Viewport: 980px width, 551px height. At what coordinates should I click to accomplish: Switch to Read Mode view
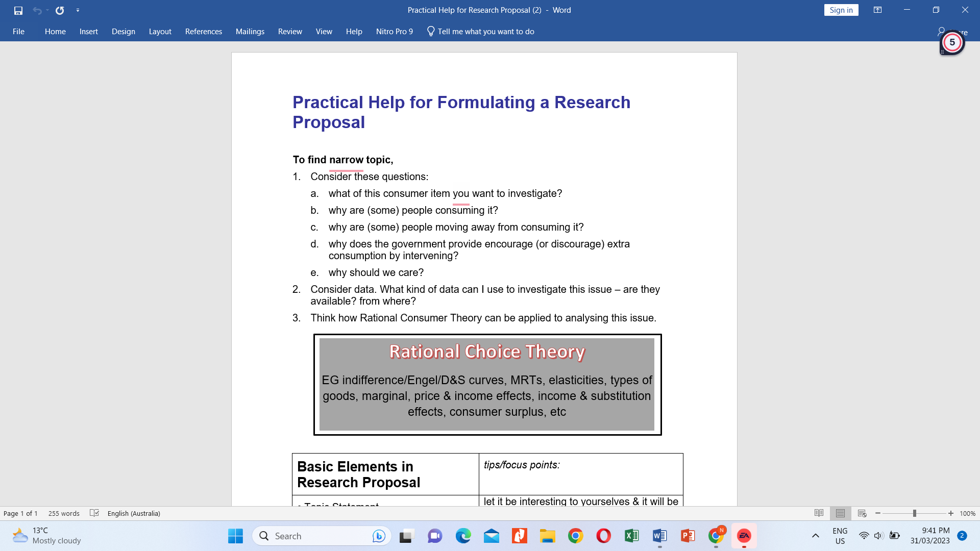point(819,513)
